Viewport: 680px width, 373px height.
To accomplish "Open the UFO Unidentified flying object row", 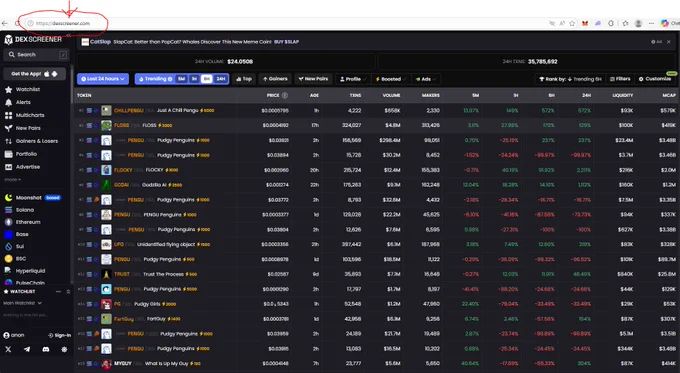I will point(376,245).
